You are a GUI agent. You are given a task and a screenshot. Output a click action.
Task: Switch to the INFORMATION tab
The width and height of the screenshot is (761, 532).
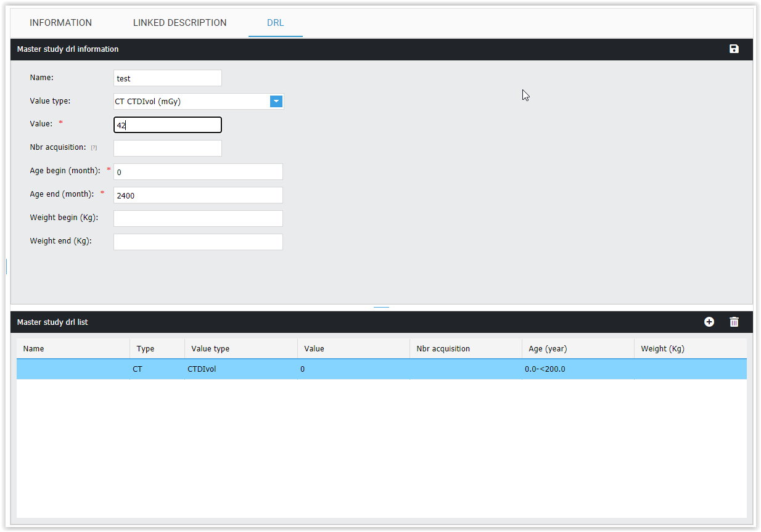(x=60, y=23)
